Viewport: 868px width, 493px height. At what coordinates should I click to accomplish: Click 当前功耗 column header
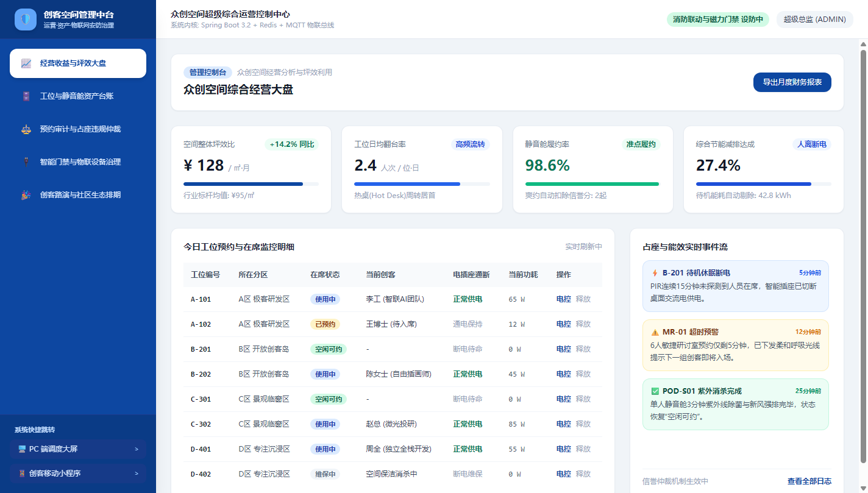[524, 275]
